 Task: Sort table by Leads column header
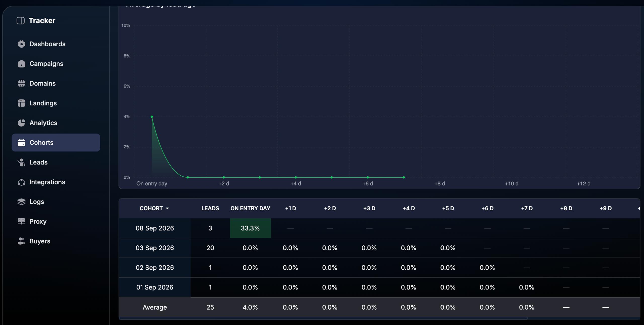tap(210, 208)
